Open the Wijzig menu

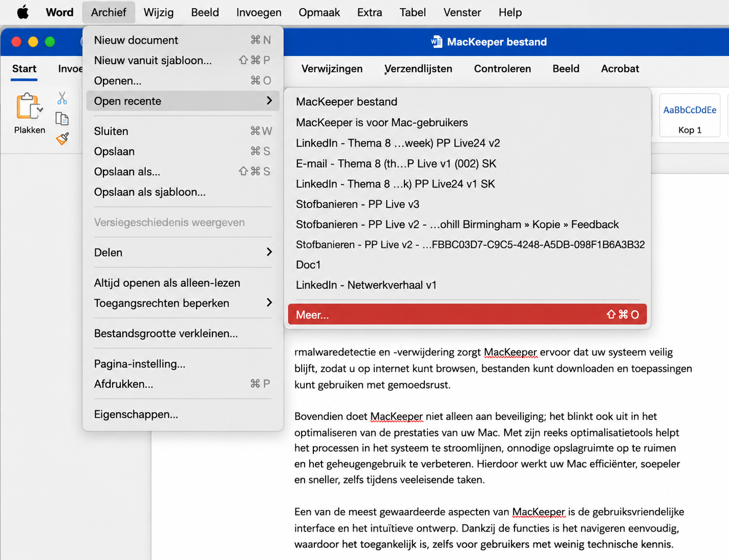point(158,12)
